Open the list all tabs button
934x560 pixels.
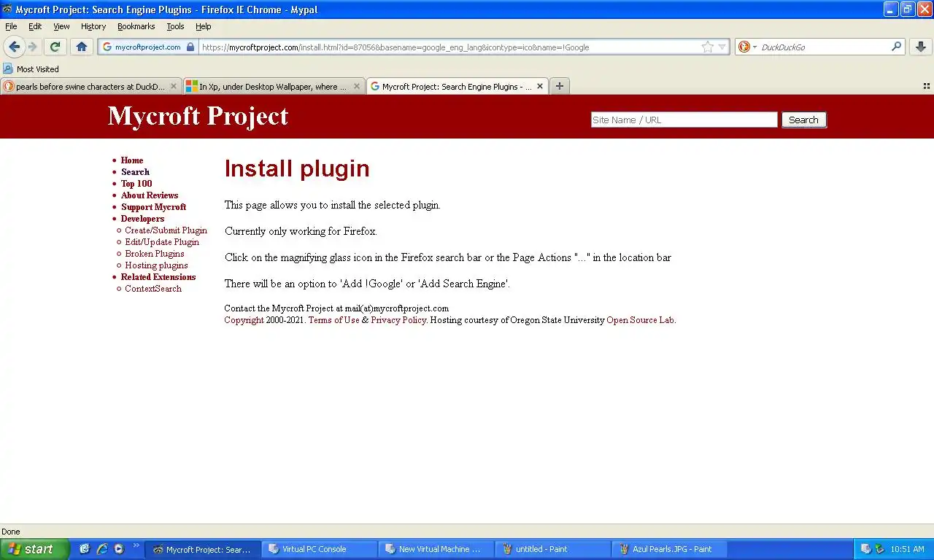click(x=927, y=86)
